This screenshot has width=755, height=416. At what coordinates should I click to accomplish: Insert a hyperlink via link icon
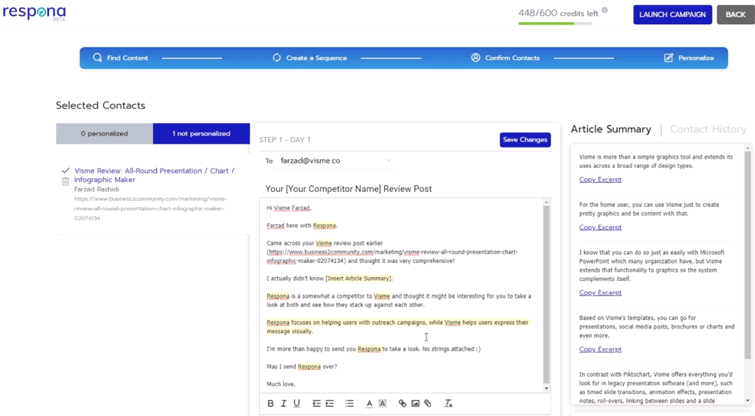pyautogui.click(x=402, y=403)
